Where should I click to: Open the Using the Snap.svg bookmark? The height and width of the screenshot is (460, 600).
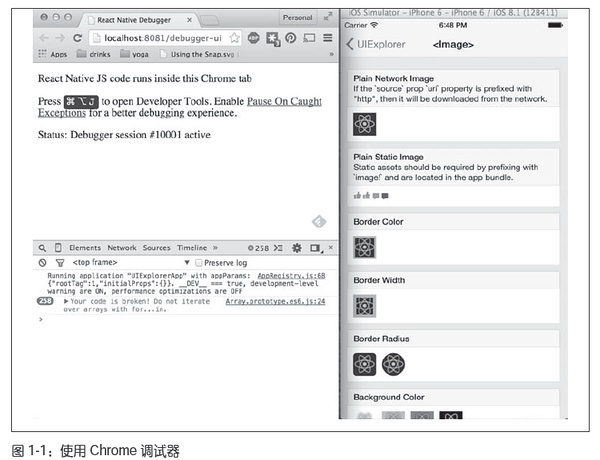point(197,54)
